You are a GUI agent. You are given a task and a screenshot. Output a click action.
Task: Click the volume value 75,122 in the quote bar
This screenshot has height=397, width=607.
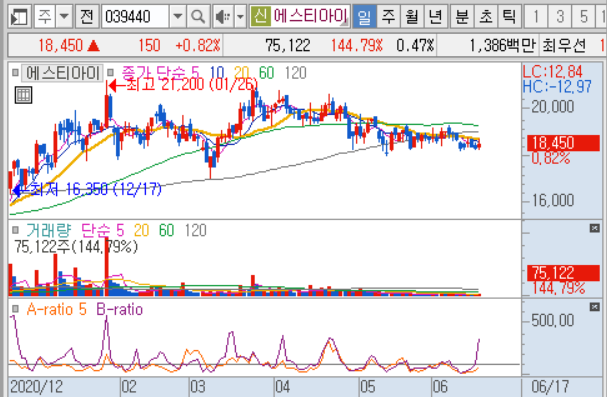point(288,46)
